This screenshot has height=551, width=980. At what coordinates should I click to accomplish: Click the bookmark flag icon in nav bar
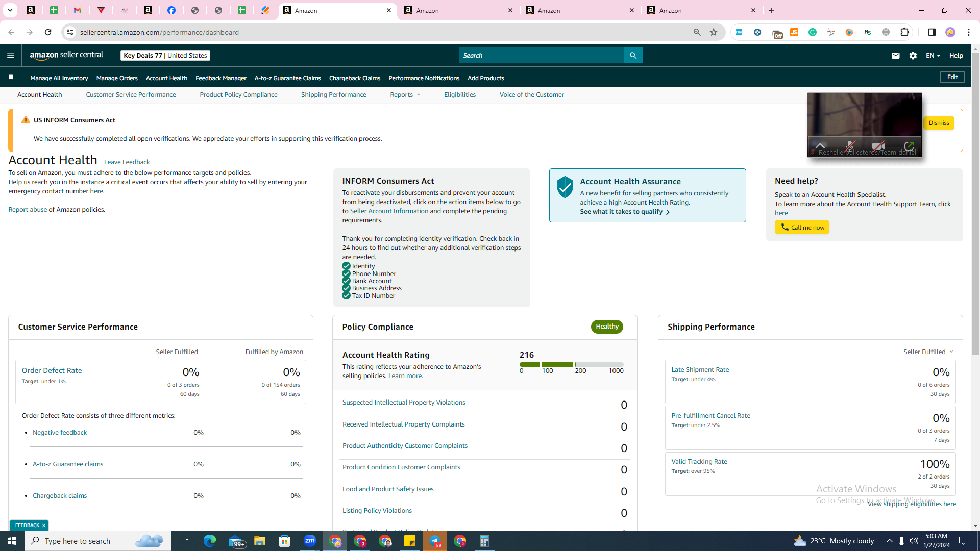click(11, 77)
